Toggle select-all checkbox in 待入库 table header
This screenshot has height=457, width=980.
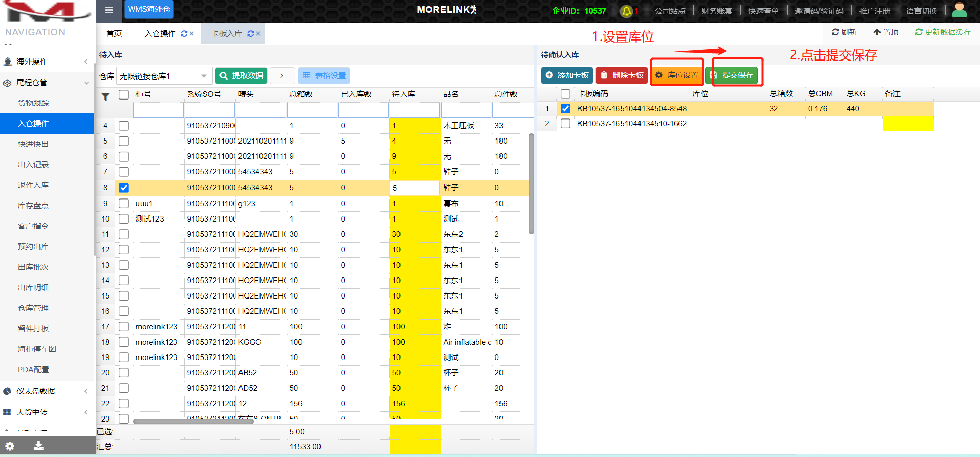[124, 94]
